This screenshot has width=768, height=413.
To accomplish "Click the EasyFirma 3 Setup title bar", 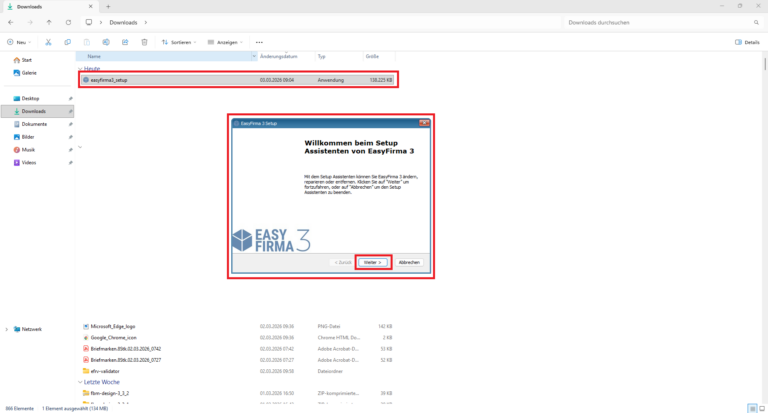I will coord(326,123).
